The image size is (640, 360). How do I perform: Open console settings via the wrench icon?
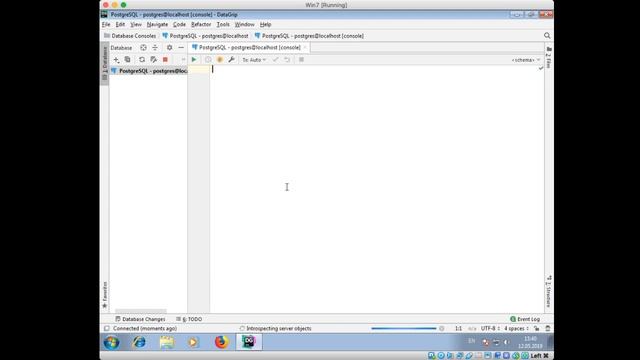tap(231, 60)
